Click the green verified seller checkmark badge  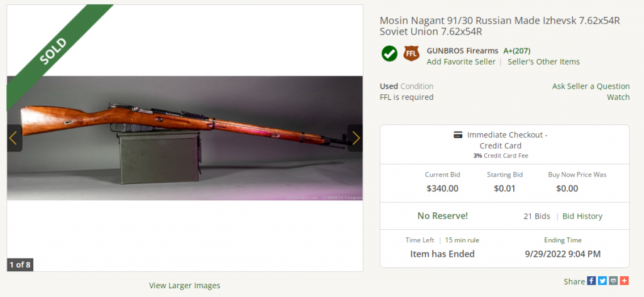tap(389, 54)
